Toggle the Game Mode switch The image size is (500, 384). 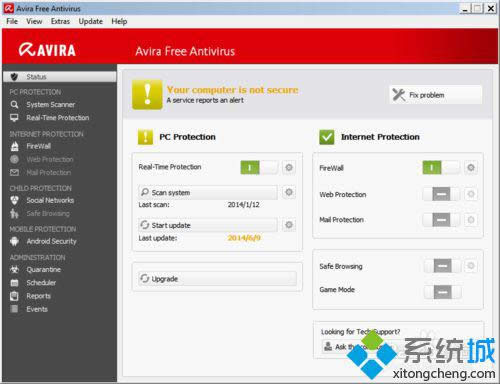coord(442,292)
